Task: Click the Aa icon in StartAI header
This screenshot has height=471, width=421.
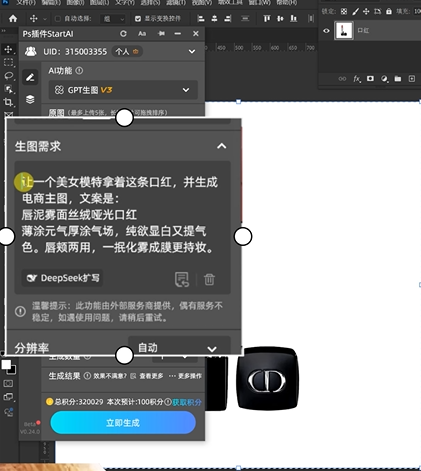Action: tap(142, 34)
